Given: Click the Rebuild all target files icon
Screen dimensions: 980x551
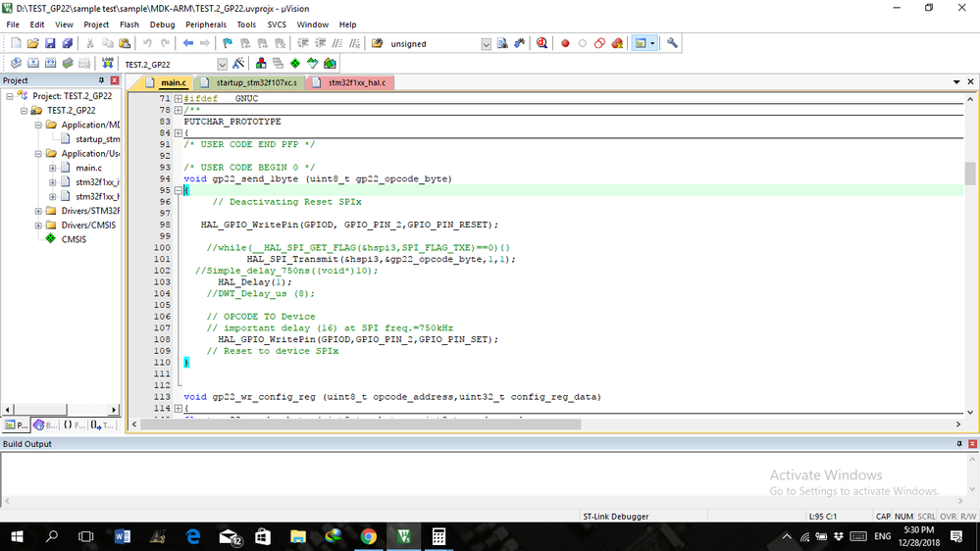Looking at the screenshot, I should (51, 64).
